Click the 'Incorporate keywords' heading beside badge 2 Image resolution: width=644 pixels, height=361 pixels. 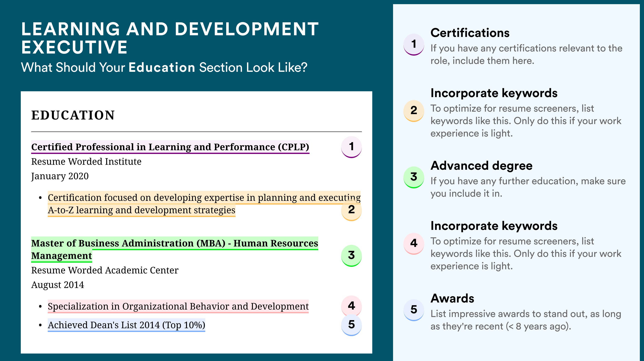tap(494, 93)
